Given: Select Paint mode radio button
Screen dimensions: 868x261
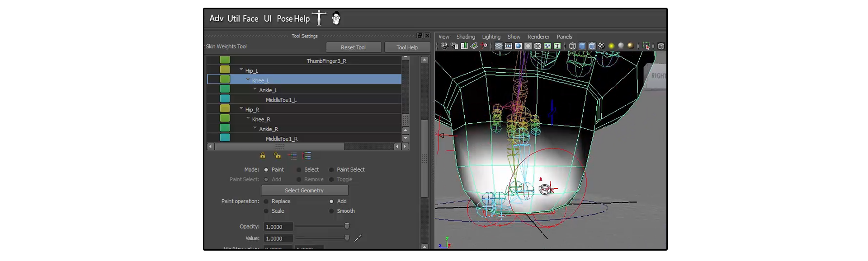Looking at the screenshot, I should 266,170.
